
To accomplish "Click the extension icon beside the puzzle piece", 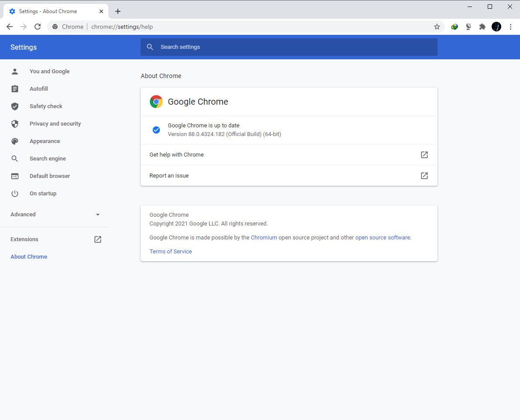I will click(x=468, y=27).
